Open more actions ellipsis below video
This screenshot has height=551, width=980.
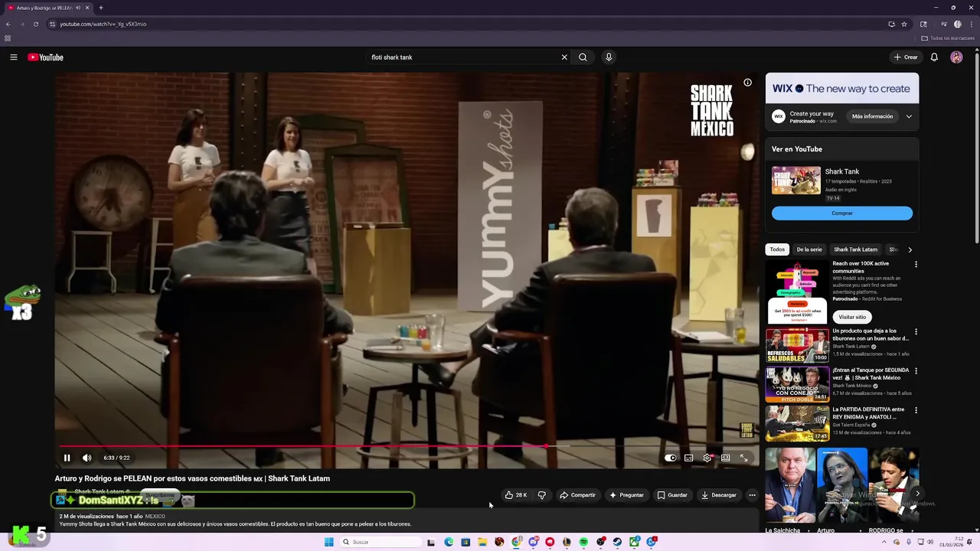[752, 495]
